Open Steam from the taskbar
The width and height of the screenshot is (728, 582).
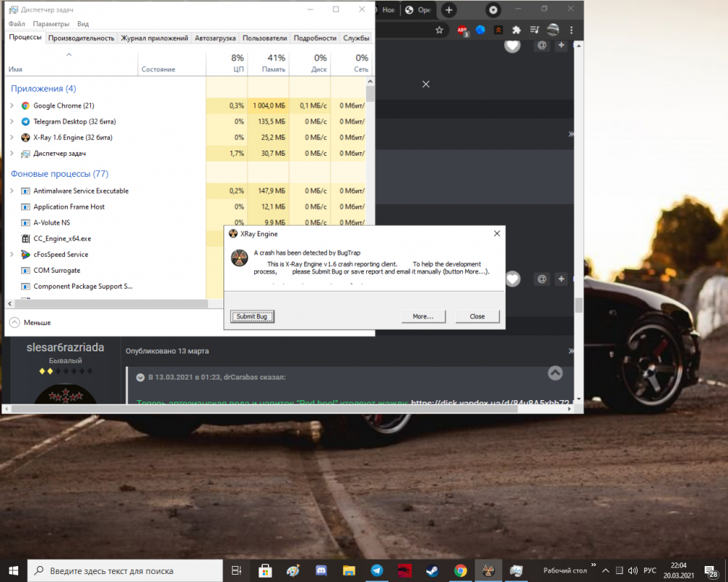coord(432,571)
